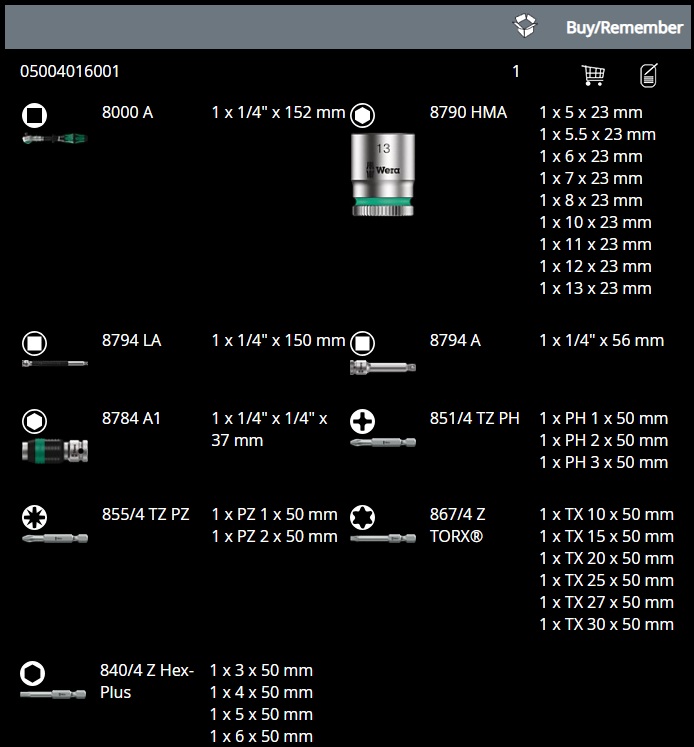Click the shopping cart icon
This screenshot has width=694, height=747.
(x=593, y=75)
